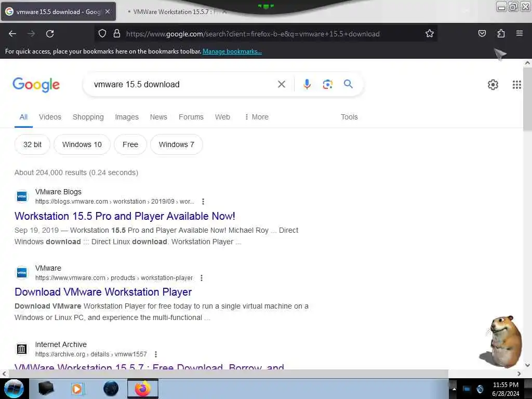
Task: Open the media player taskbar icon
Action: coord(77,389)
